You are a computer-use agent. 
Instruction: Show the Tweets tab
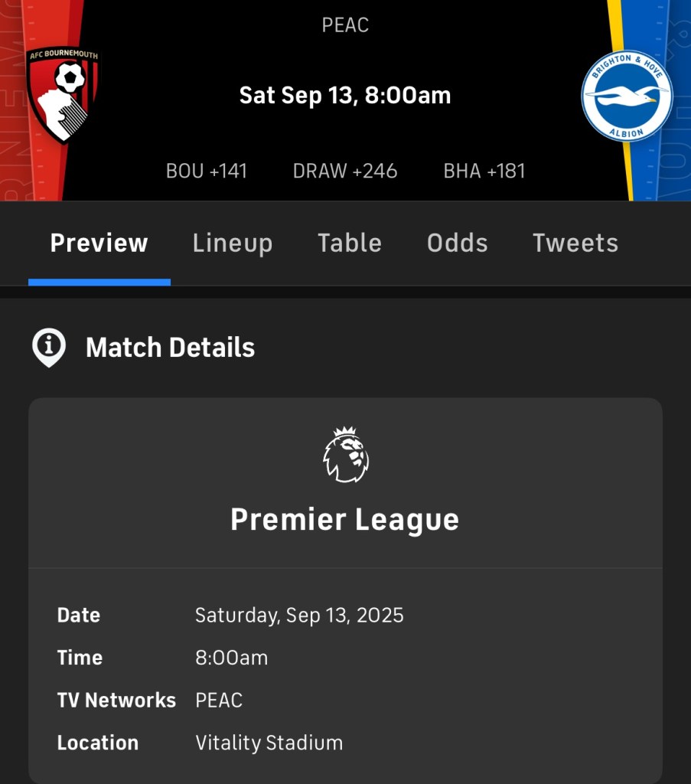tap(575, 243)
